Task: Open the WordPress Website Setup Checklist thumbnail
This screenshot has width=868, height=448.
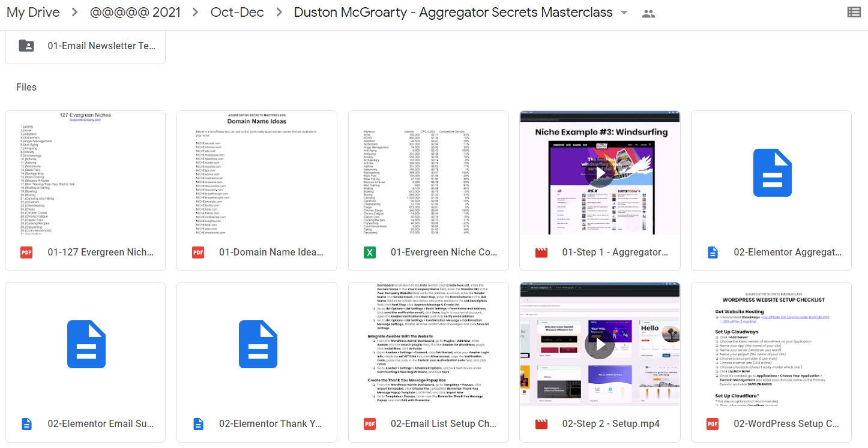Action: (771, 344)
